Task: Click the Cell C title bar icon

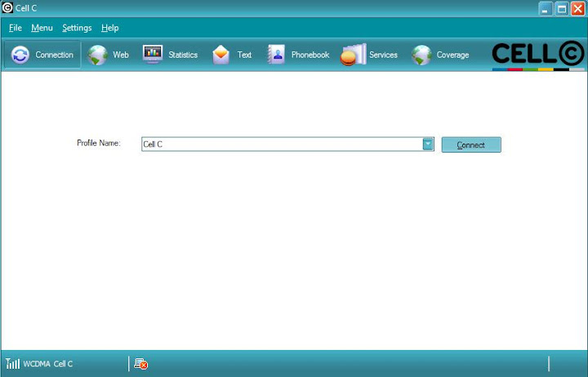Action: [x=7, y=7]
